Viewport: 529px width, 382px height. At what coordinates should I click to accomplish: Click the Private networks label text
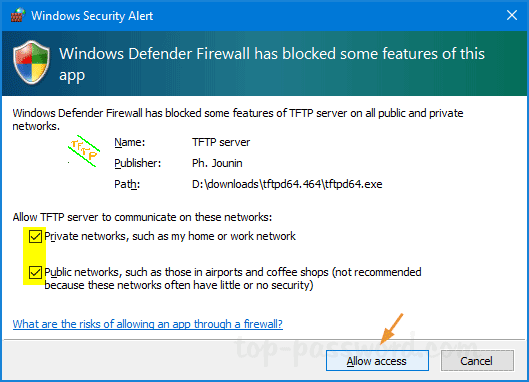(170, 236)
